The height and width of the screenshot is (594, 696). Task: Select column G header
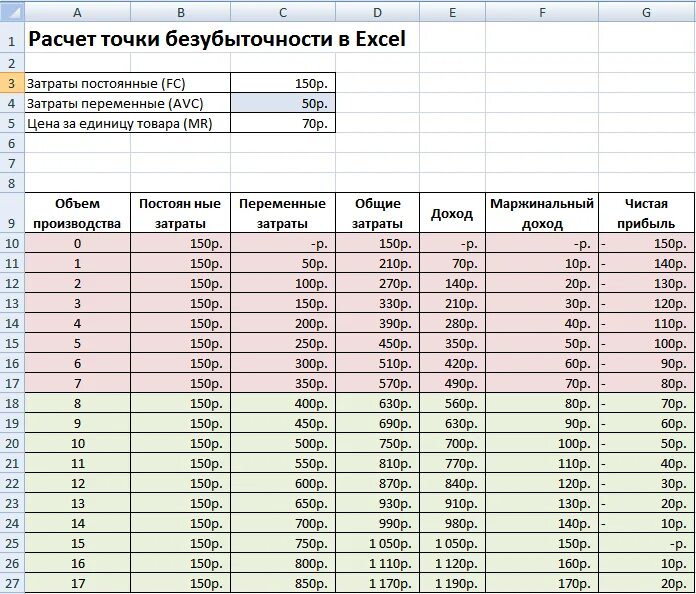646,12
